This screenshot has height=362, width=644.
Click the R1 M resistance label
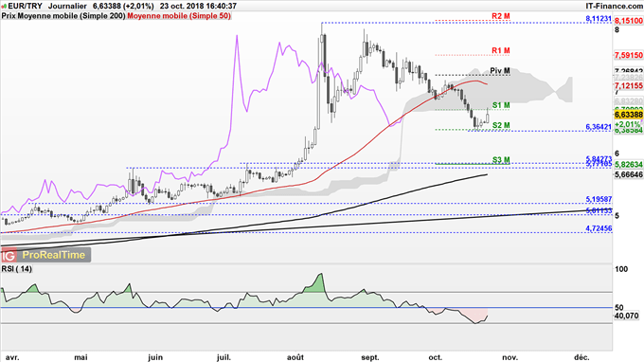(x=501, y=50)
